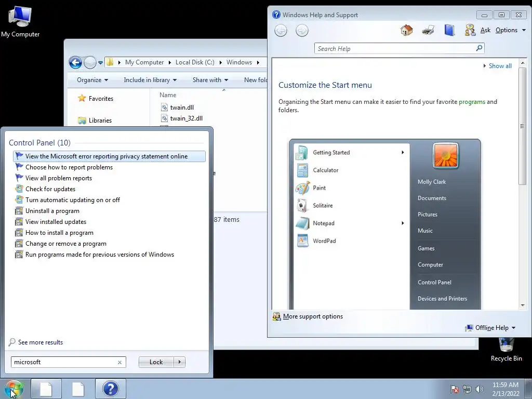The height and width of the screenshot is (399, 532).
Task: Select Choose how to report problems
Action: (109, 167)
